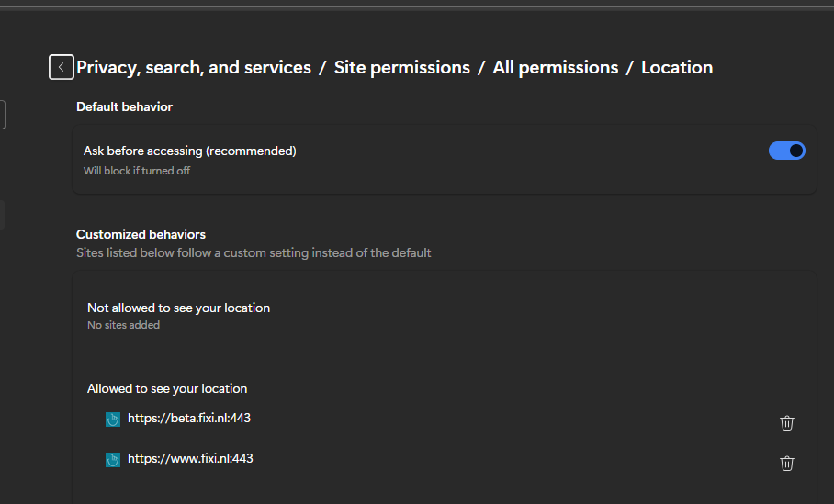Go to the Site permissions breadcrumb

(x=401, y=67)
